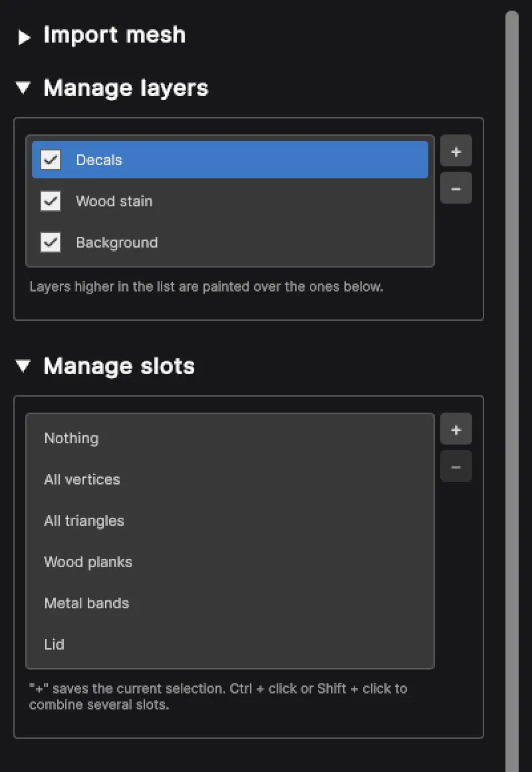Uncheck the Background layer checkbox
The height and width of the screenshot is (772, 532).
coord(50,243)
